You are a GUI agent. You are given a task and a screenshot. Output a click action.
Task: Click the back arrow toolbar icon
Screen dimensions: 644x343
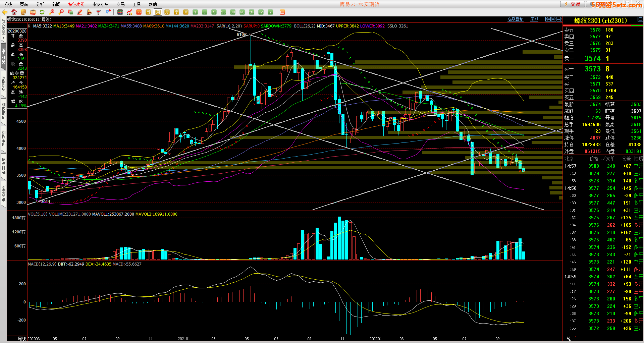point(5,12)
